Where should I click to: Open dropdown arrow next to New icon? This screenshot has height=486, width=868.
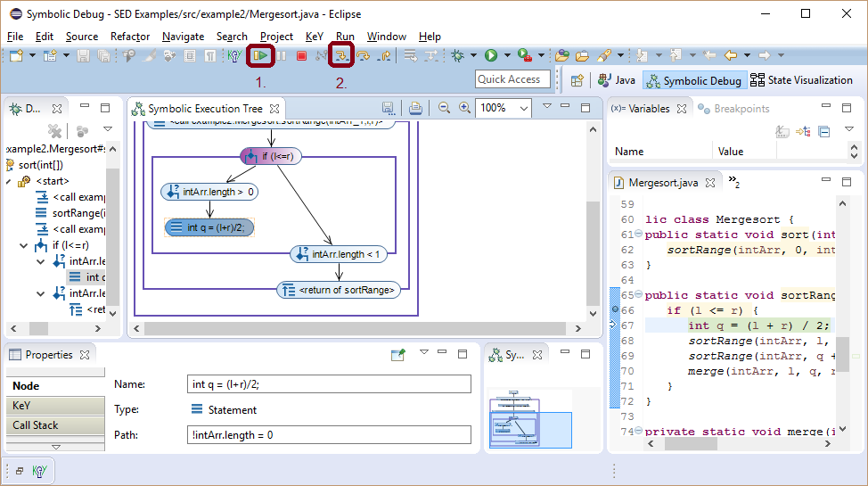pyautogui.click(x=32, y=55)
